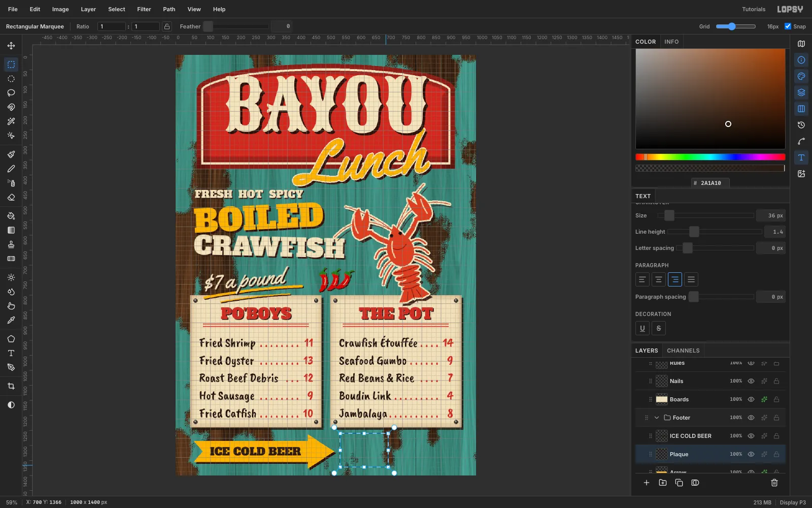Center-align paragraph text
The height and width of the screenshot is (508, 812).
(659, 279)
